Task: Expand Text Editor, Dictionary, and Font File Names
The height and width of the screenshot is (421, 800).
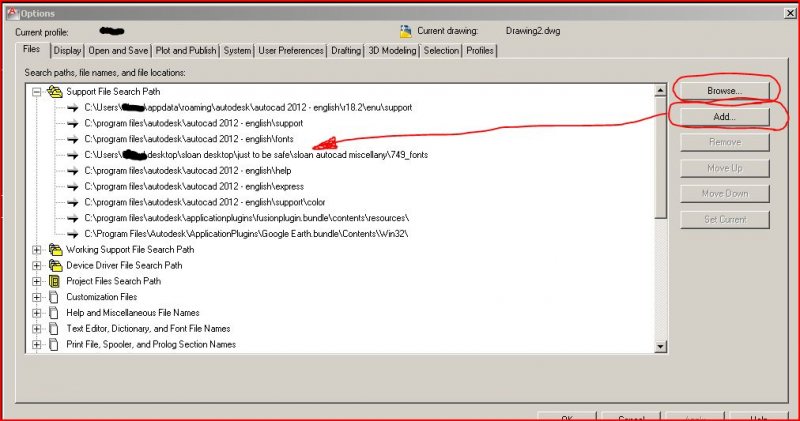Action: pyautogui.click(x=36, y=329)
